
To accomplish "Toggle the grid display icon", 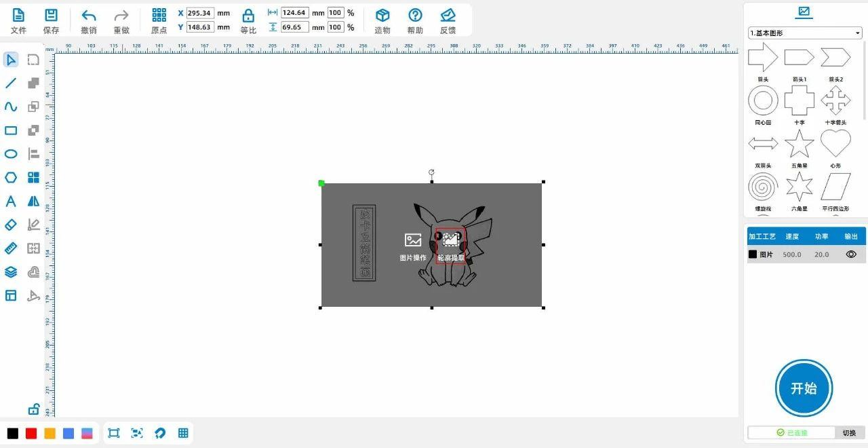I will coord(183,433).
